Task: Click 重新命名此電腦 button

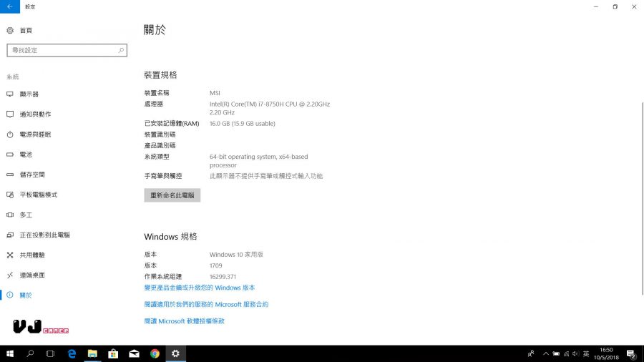Action: click(x=172, y=195)
